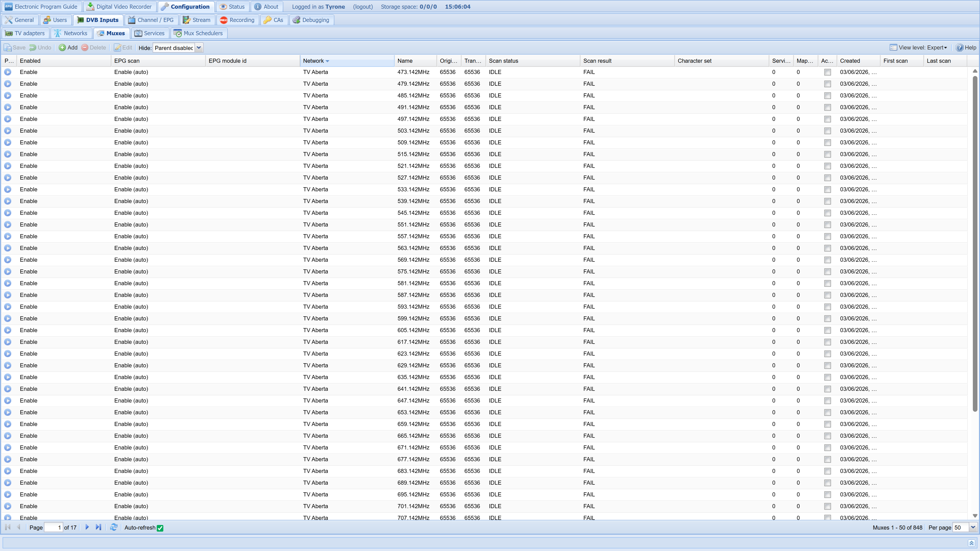
Task: Click collapse arrows icon at bottom right
Action: click(x=971, y=543)
